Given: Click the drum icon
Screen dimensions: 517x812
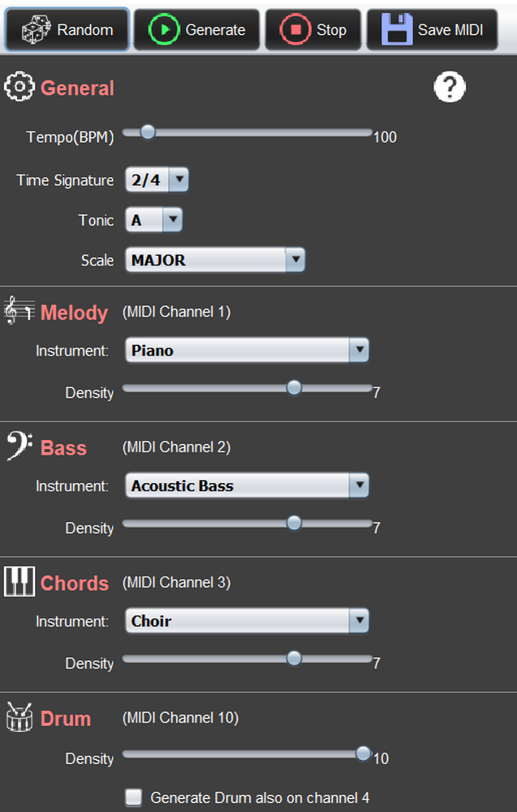Looking at the screenshot, I should 19,718.
